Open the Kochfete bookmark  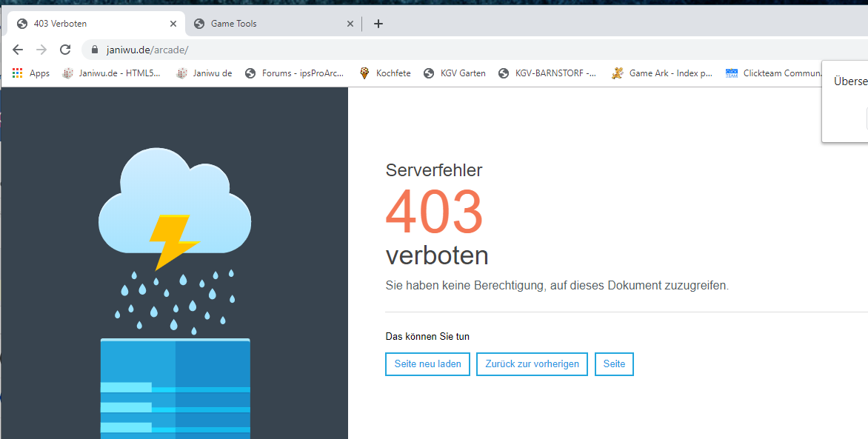pyautogui.click(x=385, y=73)
